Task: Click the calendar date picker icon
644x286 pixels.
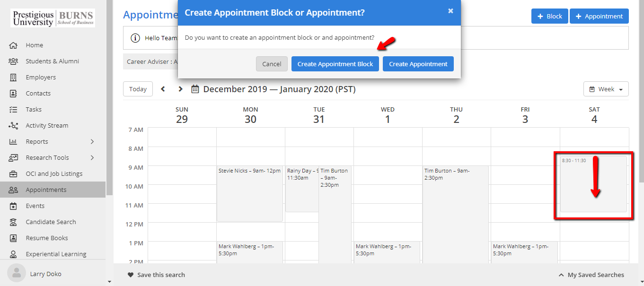Action: point(195,89)
